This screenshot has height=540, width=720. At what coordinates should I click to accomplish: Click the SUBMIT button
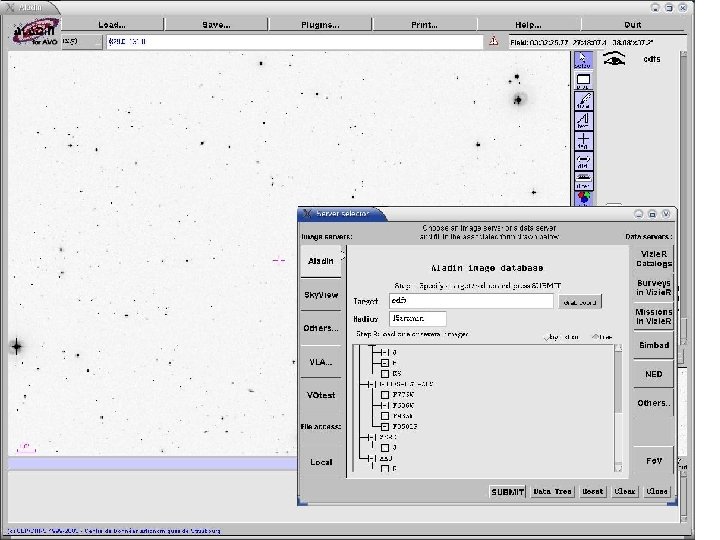pyautogui.click(x=507, y=492)
